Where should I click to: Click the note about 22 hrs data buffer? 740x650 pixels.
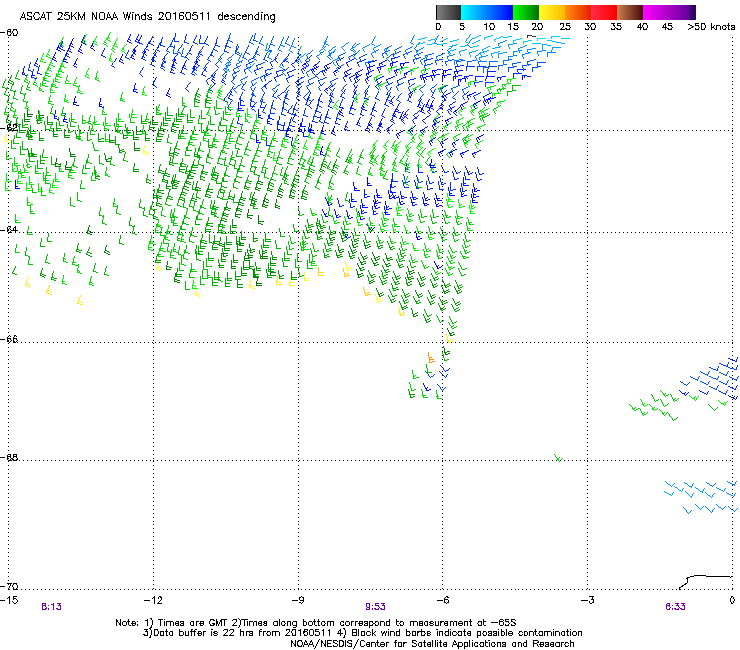click(362, 633)
